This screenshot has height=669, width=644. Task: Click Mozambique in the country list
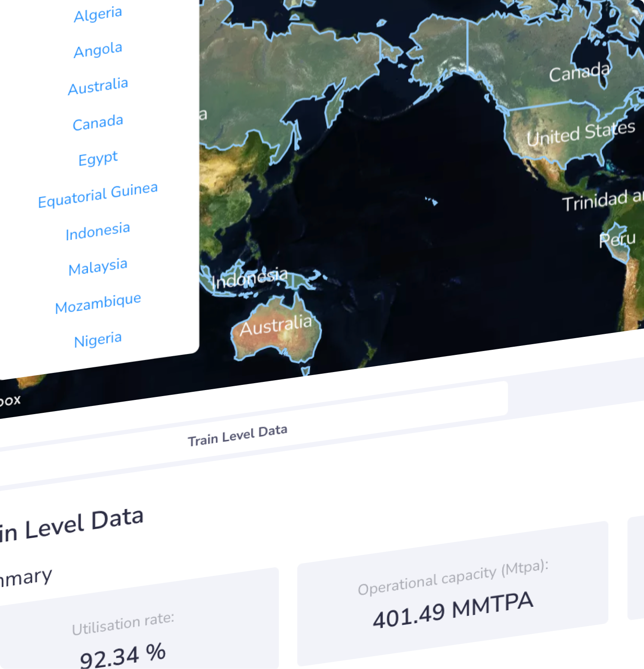click(x=98, y=303)
